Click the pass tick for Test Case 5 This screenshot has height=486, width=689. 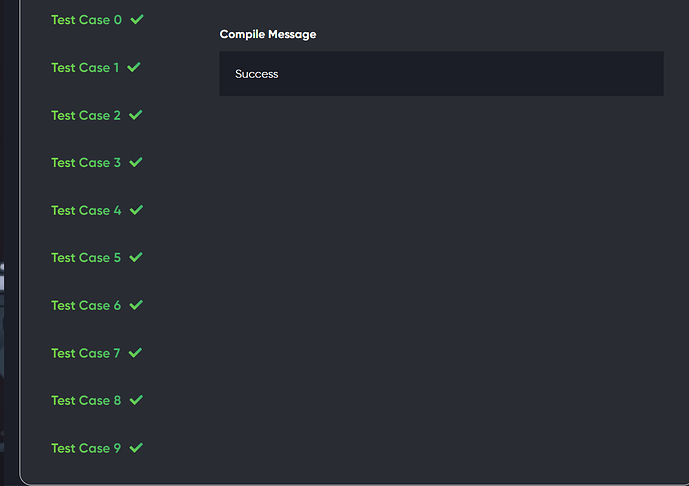(x=136, y=257)
